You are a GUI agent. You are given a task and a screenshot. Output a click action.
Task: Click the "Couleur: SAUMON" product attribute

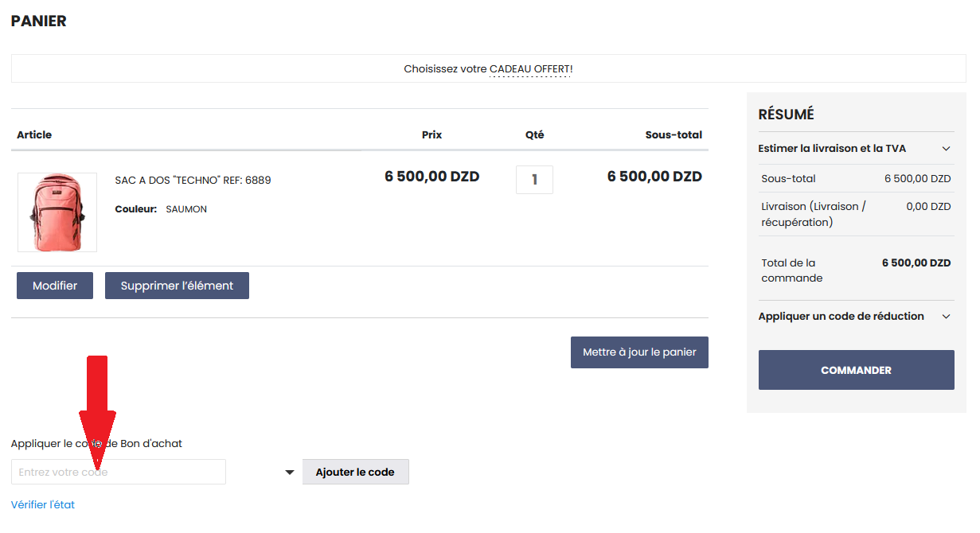(x=161, y=209)
